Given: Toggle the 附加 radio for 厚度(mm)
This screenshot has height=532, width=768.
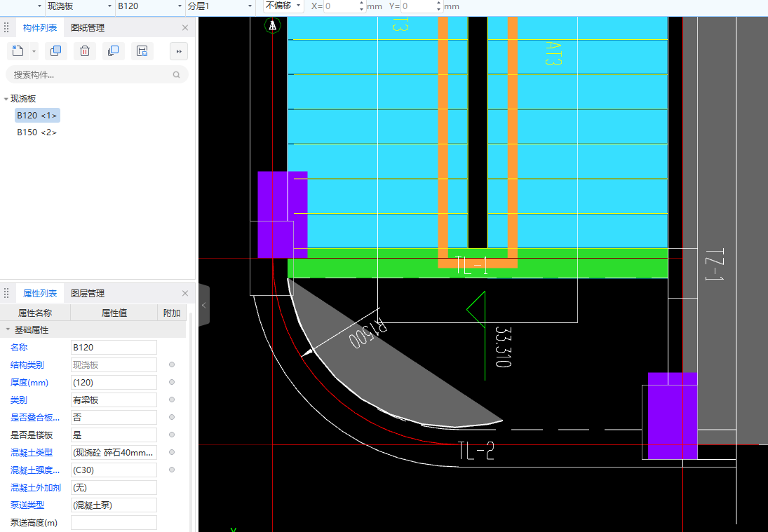Looking at the screenshot, I should pyautogui.click(x=172, y=382).
